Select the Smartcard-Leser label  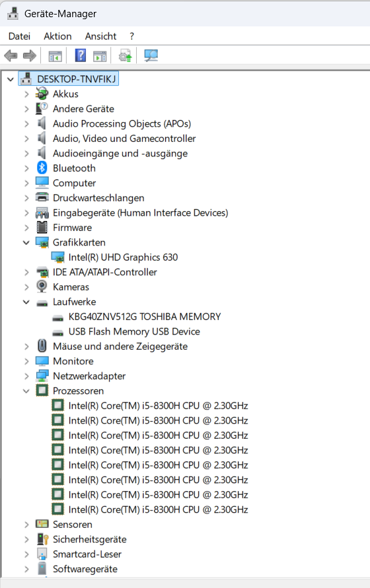pos(87,554)
